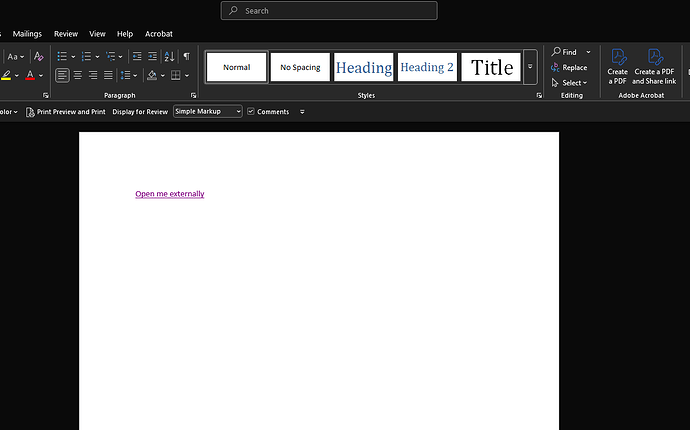Click Print Preview and Print

coord(66,112)
